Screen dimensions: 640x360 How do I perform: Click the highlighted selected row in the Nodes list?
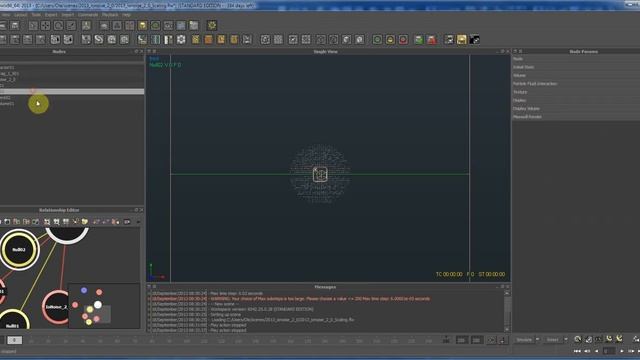click(72, 91)
